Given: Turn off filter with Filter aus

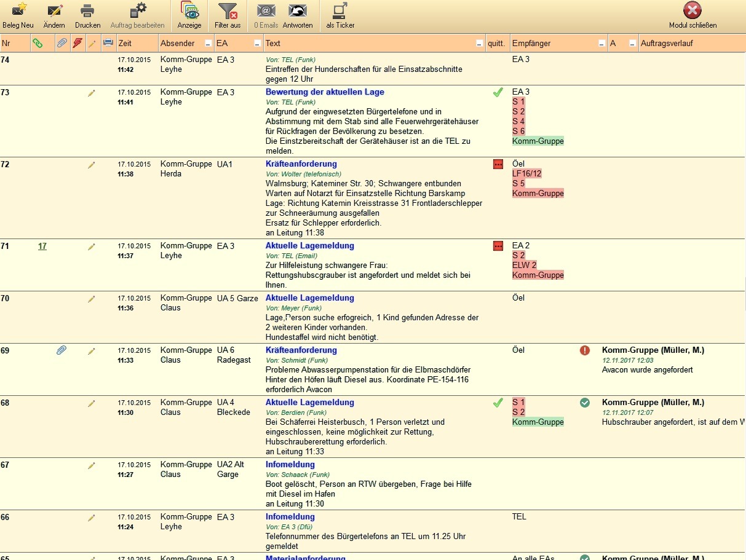Looking at the screenshot, I should 227,11.
